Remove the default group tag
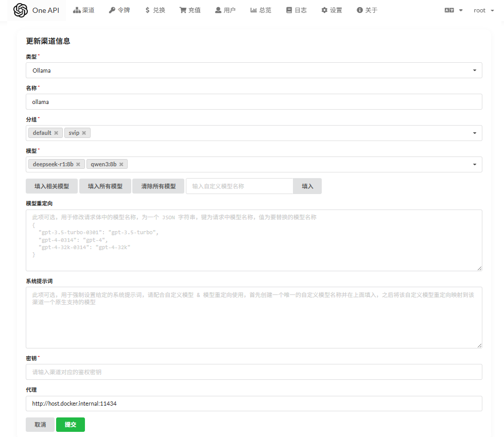The image size is (504, 437). coord(56,133)
